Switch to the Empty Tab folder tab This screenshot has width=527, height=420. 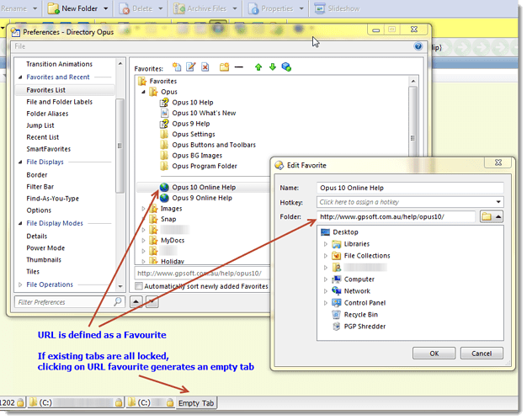tap(196, 403)
